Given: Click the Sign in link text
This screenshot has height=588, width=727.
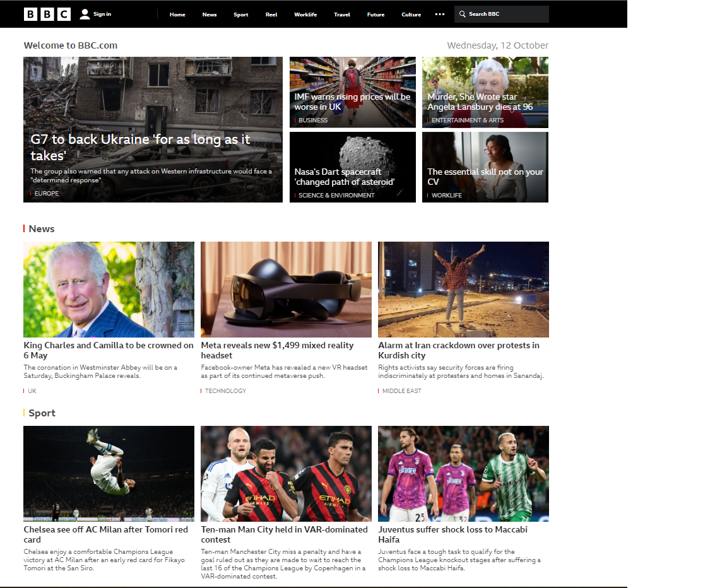Looking at the screenshot, I should click(x=102, y=14).
